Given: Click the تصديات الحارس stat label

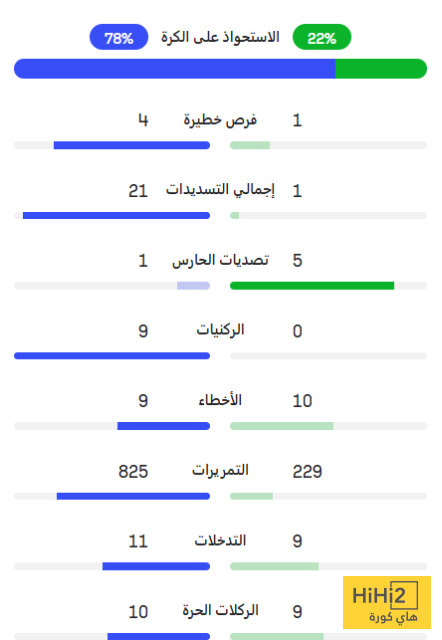Looking at the screenshot, I should click(x=220, y=260).
